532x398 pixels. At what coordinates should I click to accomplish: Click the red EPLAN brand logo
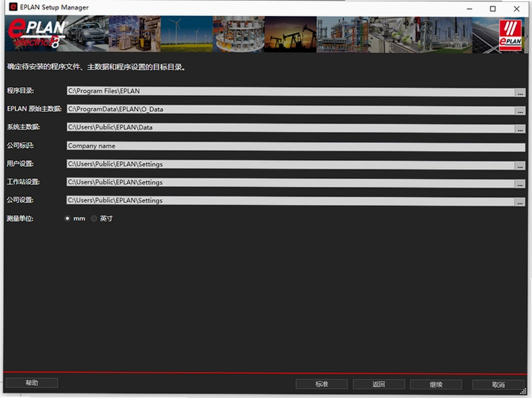click(511, 35)
